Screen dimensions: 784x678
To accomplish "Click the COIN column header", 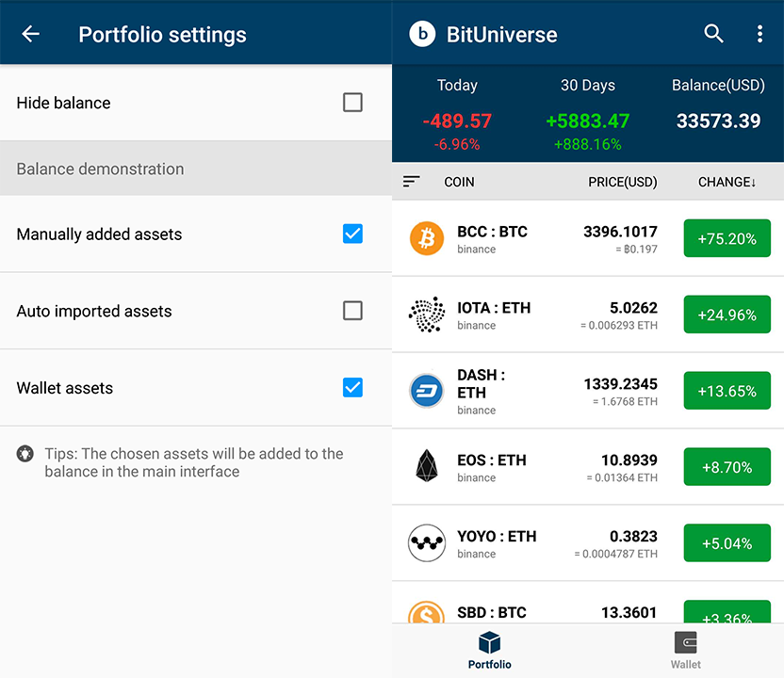I will click(x=459, y=182).
